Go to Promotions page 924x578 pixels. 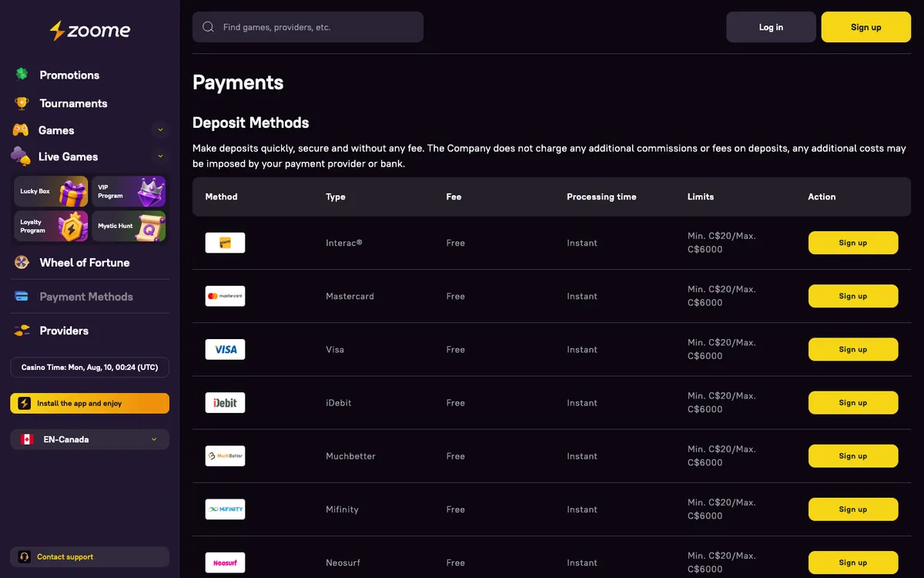coord(69,75)
